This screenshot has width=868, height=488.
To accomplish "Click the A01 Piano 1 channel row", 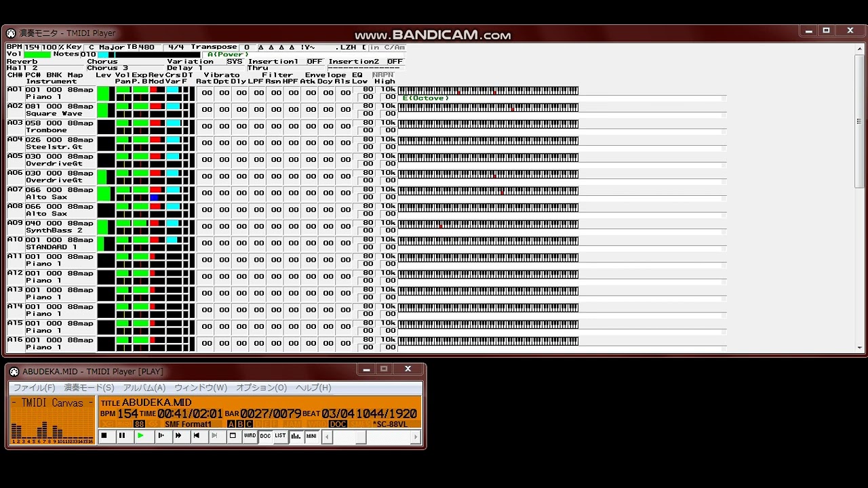I will point(60,93).
